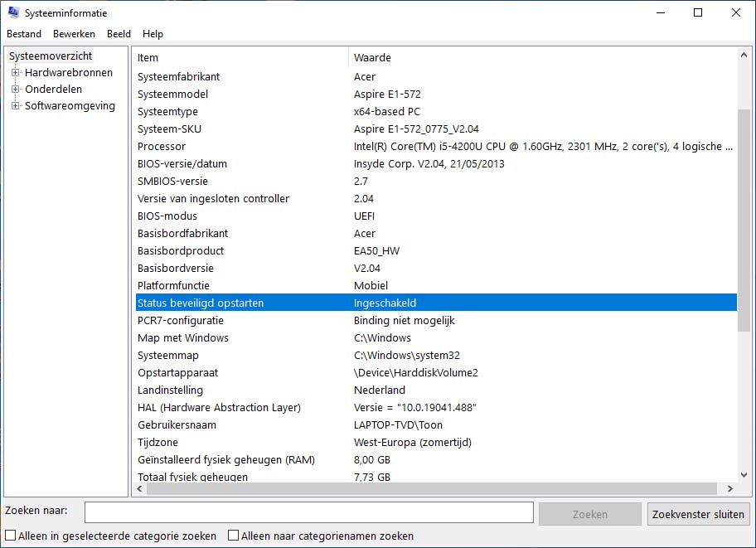Click the scroll down arrow of vertical scrollbar
756x548 pixels.
point(744,473)
